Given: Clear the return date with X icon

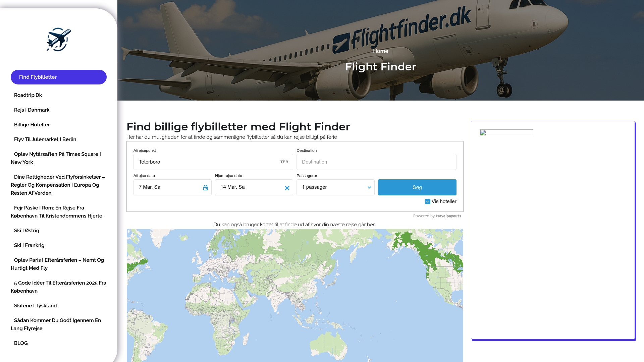Looking at the screenshot, I should [287, 188].
